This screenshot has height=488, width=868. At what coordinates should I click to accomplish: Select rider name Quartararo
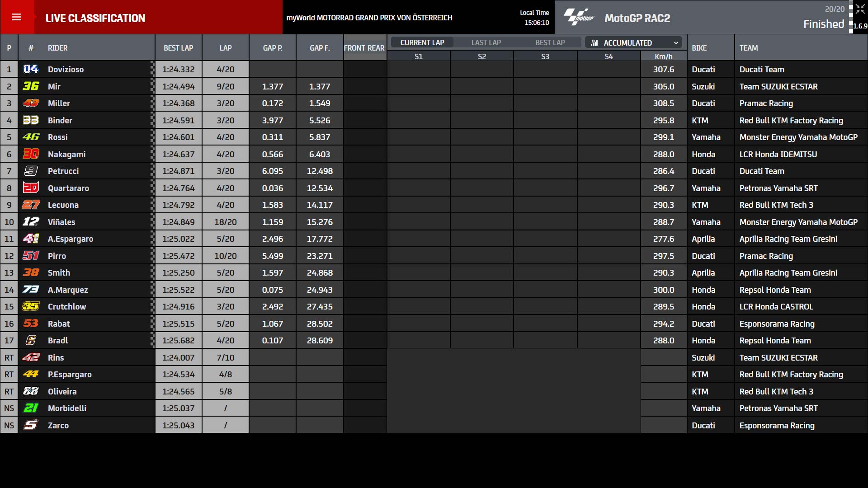click(x=68, y=188)
